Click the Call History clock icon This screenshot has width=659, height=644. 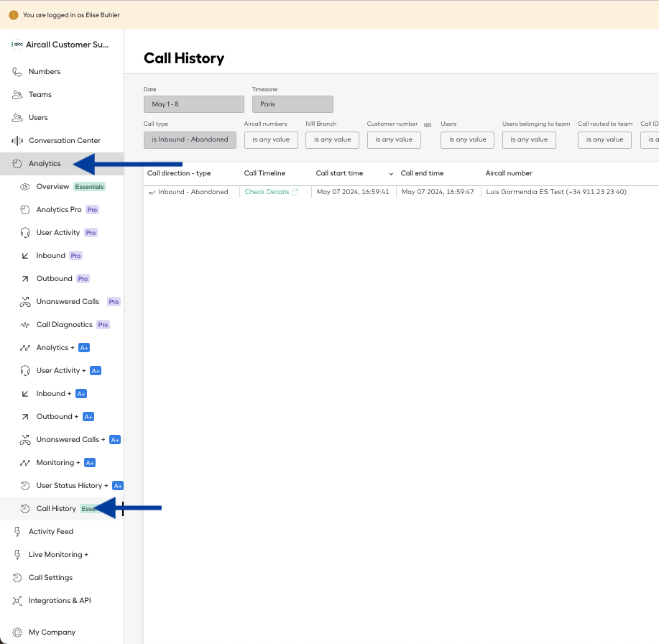25,509
